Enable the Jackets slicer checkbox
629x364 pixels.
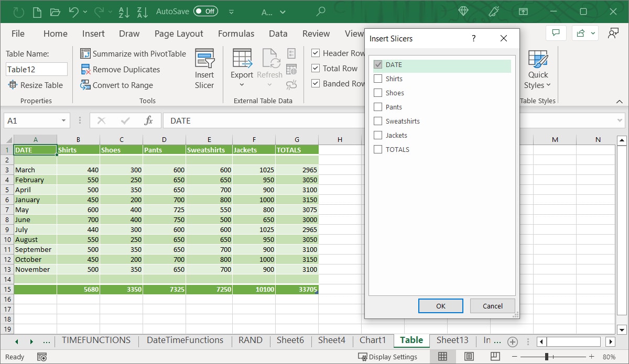pos(378,135)
